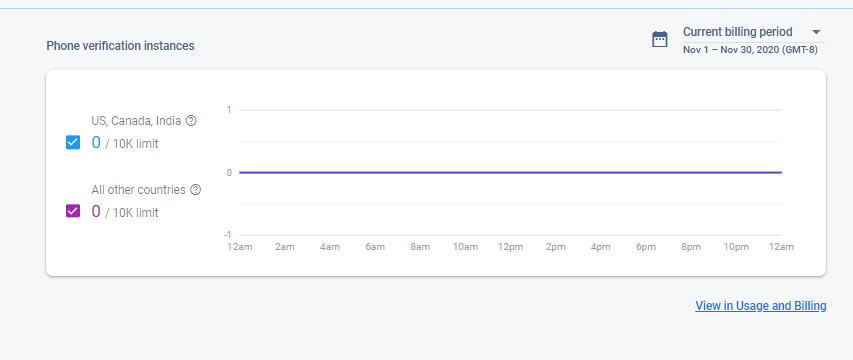Click the 2pm axis label

coord(555,247)
